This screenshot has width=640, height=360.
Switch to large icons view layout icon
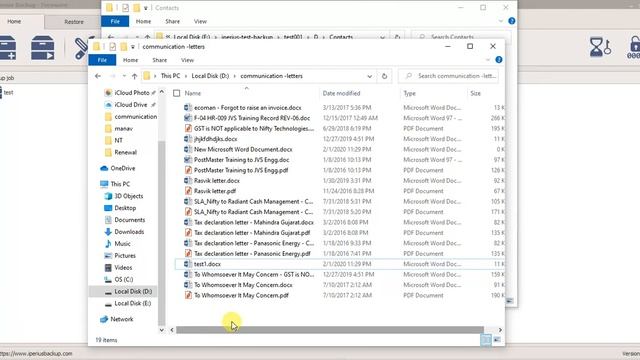point(497,340)
